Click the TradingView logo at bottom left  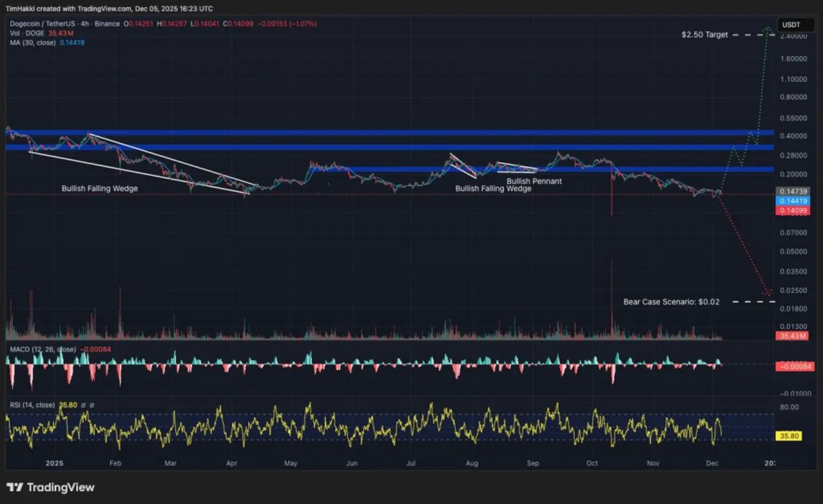pyautogui.click(x=50, y=487)
